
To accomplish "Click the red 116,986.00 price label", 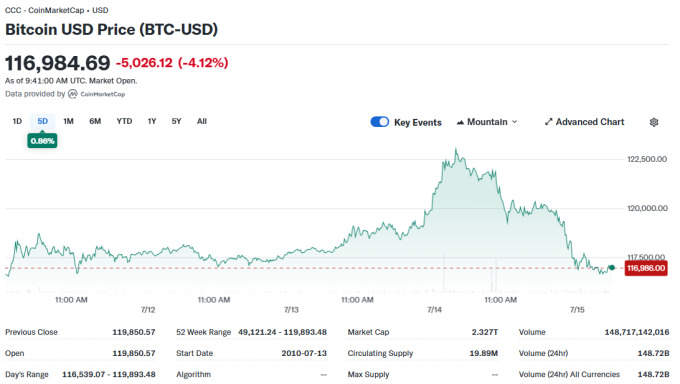I will click(646, 268).
